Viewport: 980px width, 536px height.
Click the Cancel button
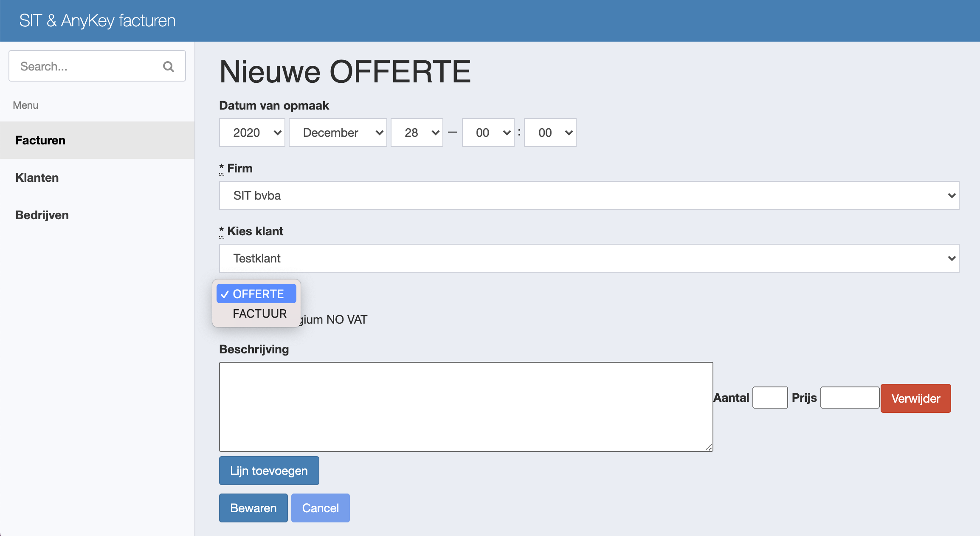[321, 508]
